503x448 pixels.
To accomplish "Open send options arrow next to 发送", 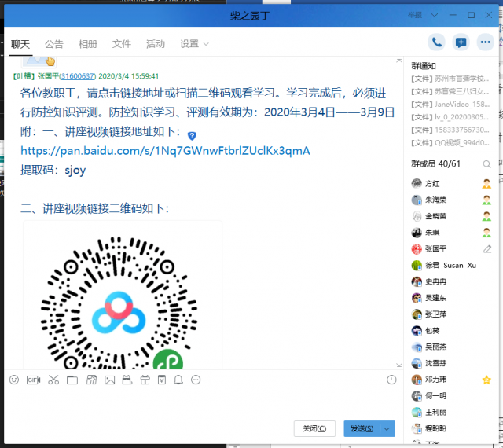I will (x=387, y=429).
